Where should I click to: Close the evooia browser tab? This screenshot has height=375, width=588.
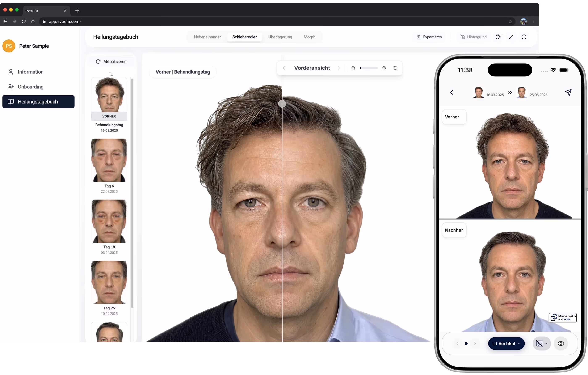tap(65, 11)
